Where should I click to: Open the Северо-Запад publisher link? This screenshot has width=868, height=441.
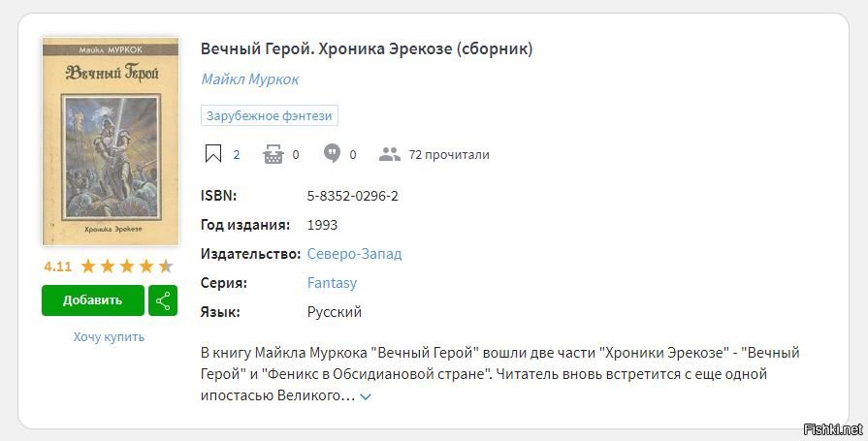(354, 254)
